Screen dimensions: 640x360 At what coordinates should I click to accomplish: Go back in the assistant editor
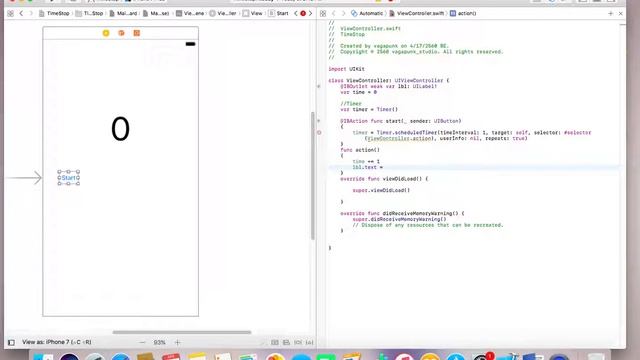pos(333,13)
